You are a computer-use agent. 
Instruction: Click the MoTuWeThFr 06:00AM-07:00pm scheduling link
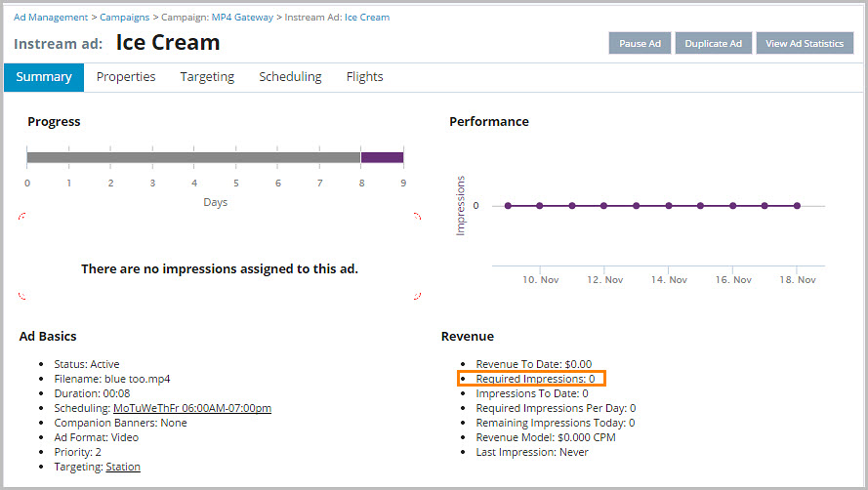[x=192, y=408]
